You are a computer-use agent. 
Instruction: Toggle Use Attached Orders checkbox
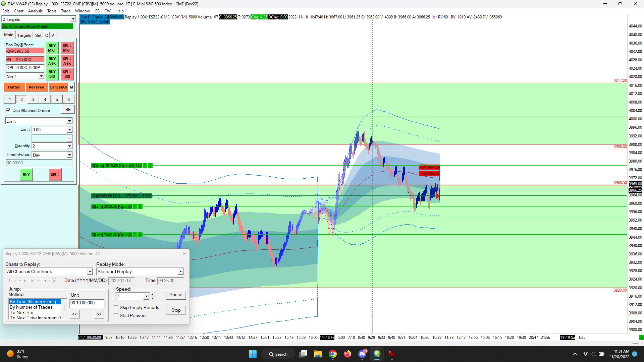click(8, 110)
